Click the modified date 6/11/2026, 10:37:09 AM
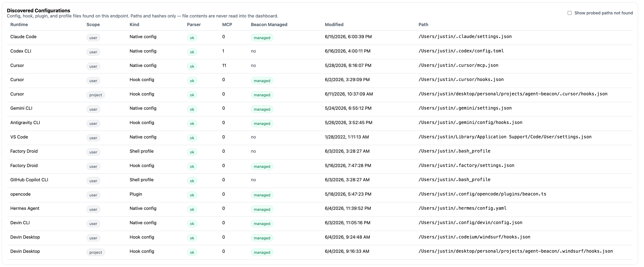 349,94
